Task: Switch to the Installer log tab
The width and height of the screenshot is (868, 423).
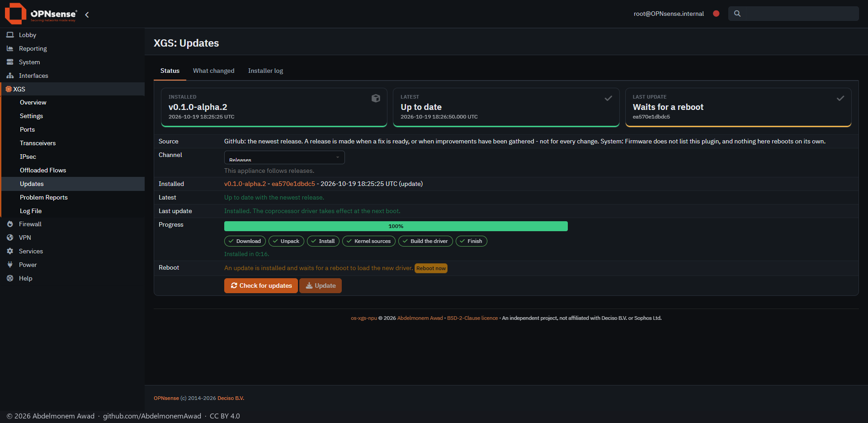Action: (265, 71)
